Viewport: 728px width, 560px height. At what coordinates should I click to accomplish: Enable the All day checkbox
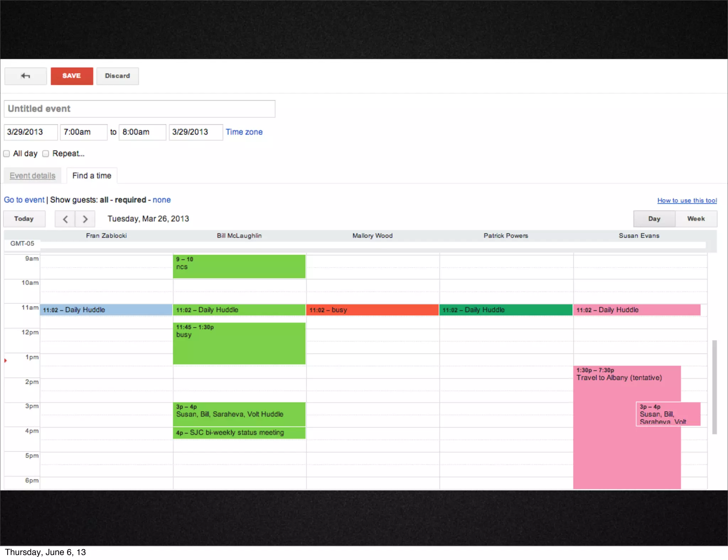7,154
